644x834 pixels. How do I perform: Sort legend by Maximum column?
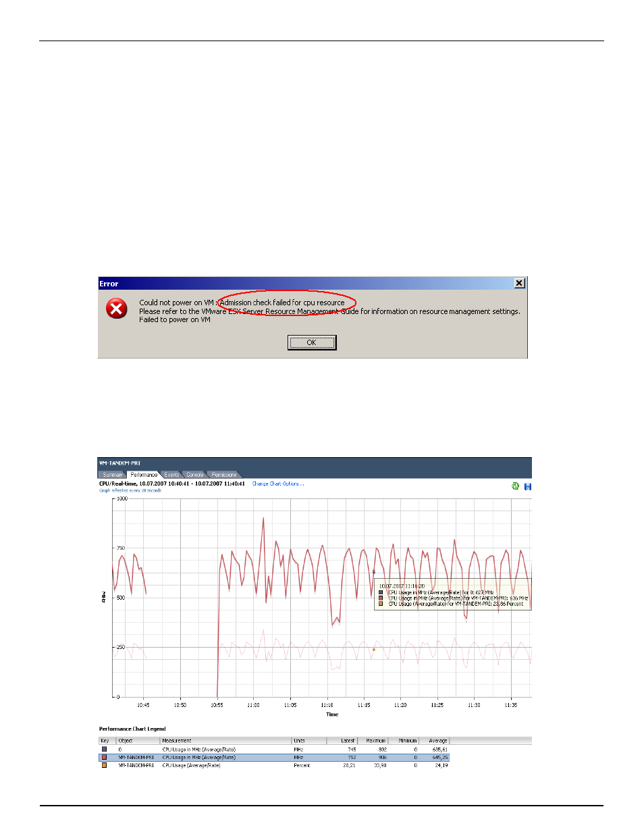(372, 741)
